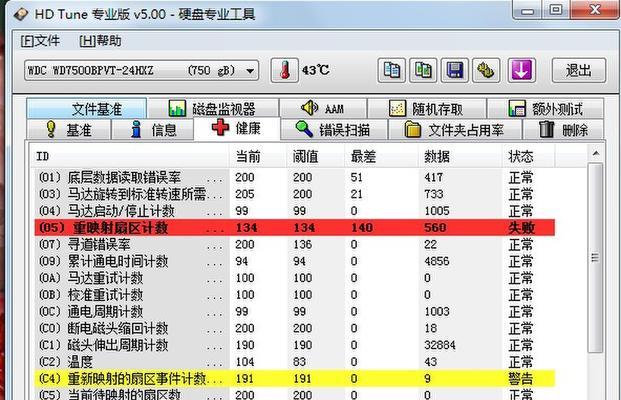The width and height of the screenshot is (621, 400).
Task: Open the drive selection dropdown
Action: [x=141, y=70]
